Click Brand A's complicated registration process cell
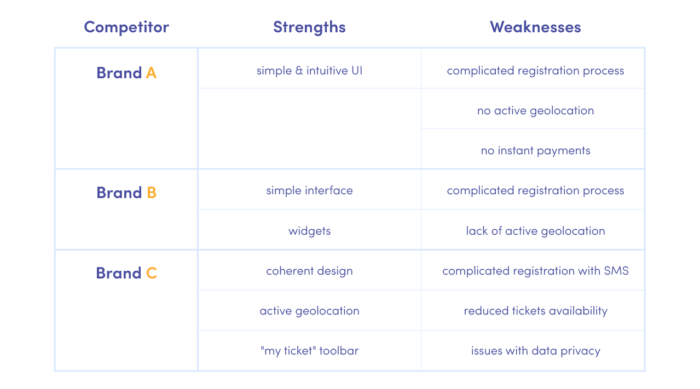Viewport: 700px width, 389px height. pyautogui.click(x=533, y=68)
